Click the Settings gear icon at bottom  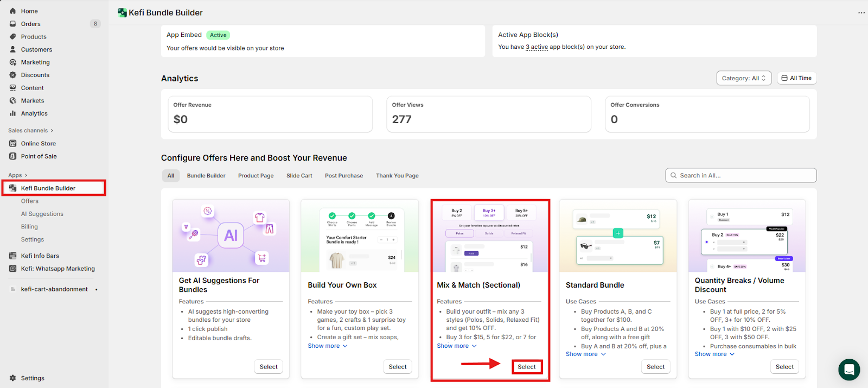[13, 378]
